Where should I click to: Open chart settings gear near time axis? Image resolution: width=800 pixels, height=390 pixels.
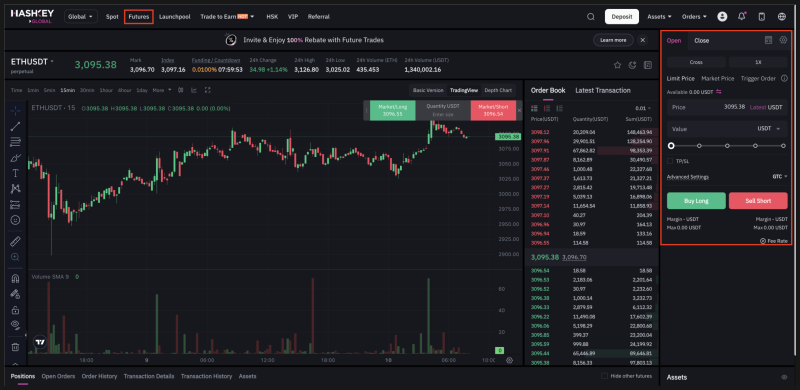[x=509, y=360]
